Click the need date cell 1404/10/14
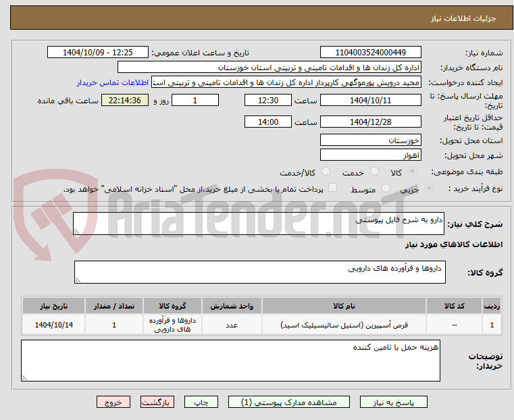The image size is (514, 420). coord(54,325)
